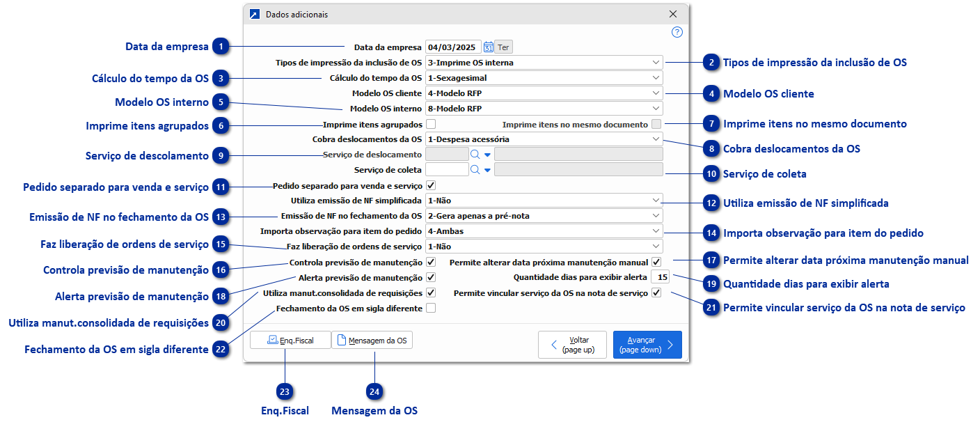Viewport: 980px width, 429px height.
Task: Expand the Cobra deslocamentos da OS dropdown
Action: pyautogui.click(x=655, y=139)
